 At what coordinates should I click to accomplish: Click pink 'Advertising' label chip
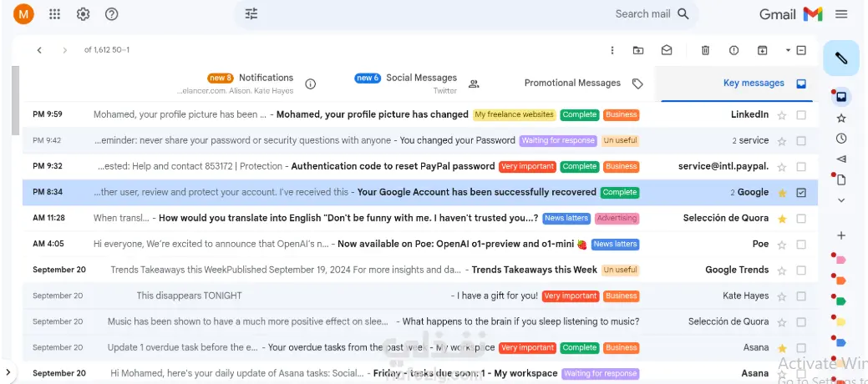click(617, 218)
